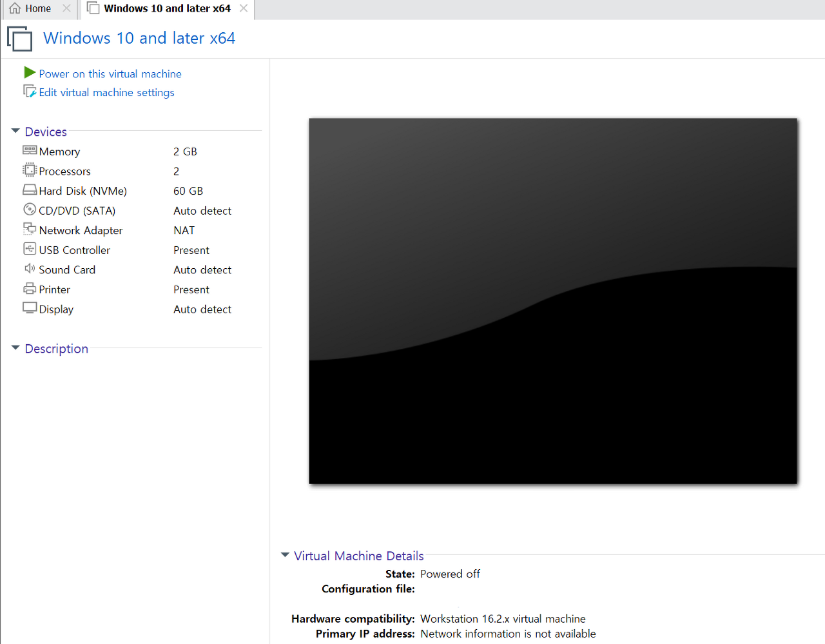Select the Network Adapter icon
The width and height of the screenshot is (825, 644).
click(x=30, y=229)
